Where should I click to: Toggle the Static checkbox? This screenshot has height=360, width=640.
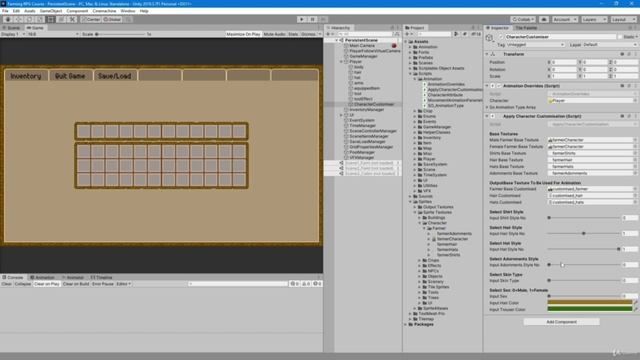[620, 37]
